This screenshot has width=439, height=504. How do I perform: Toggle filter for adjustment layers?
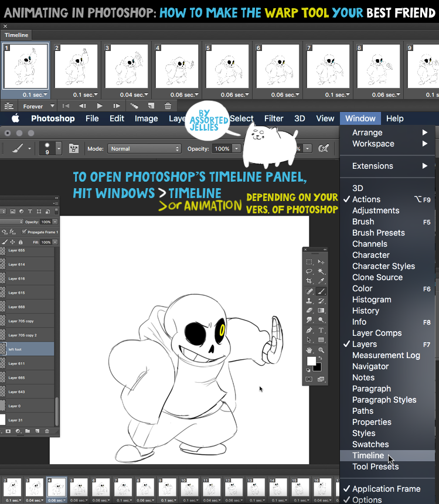(21, 211)
